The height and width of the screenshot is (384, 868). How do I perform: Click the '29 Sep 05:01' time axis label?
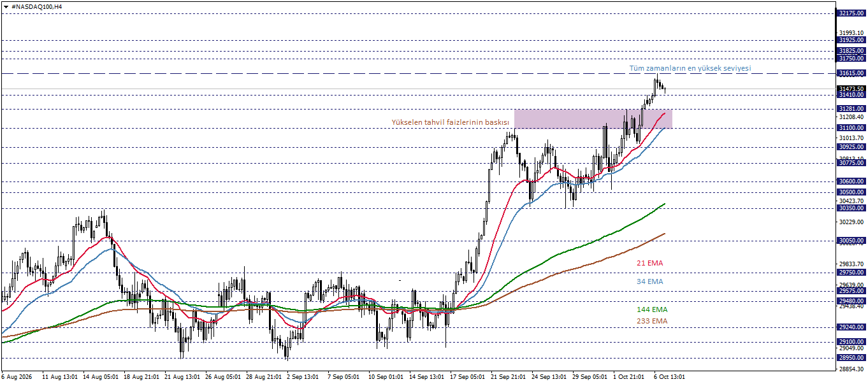[591, 377]
